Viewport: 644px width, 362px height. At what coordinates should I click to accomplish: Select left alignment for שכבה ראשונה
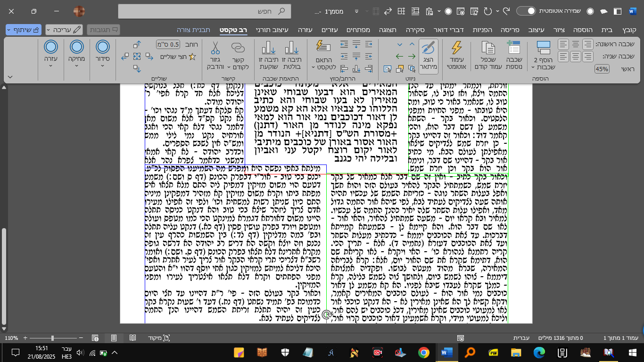563,44
